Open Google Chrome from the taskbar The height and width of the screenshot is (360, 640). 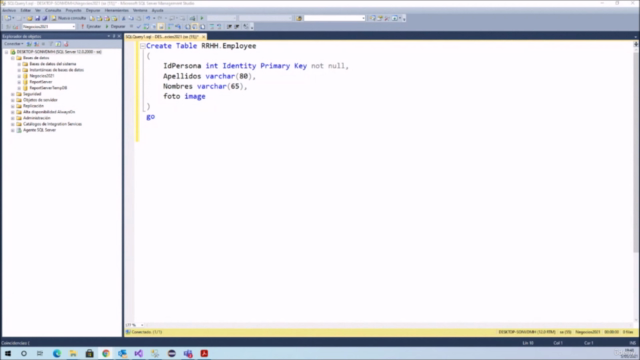pos(106,353)
